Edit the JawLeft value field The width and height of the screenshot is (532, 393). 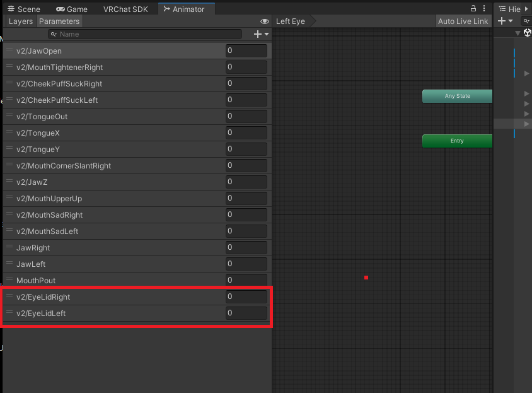click(246, 264)
